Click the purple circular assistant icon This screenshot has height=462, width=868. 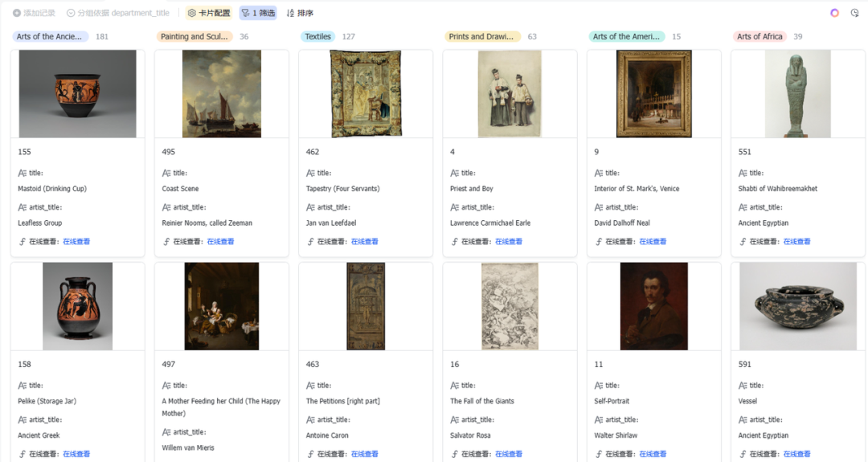834,13
